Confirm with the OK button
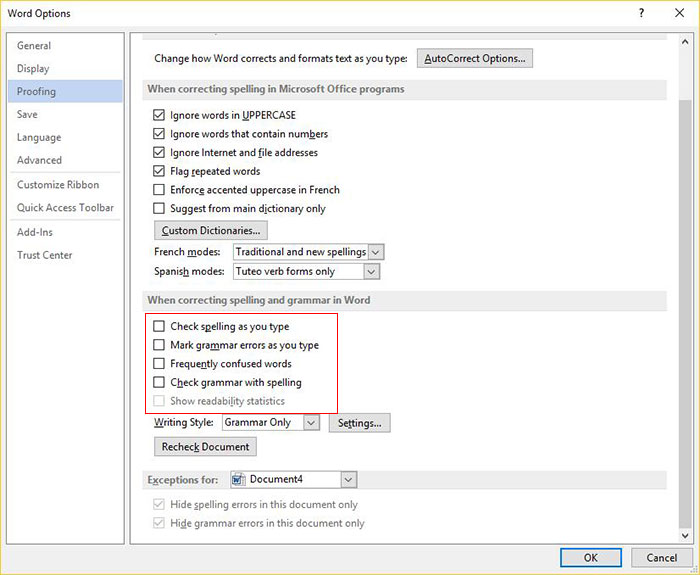 [591, 558]
